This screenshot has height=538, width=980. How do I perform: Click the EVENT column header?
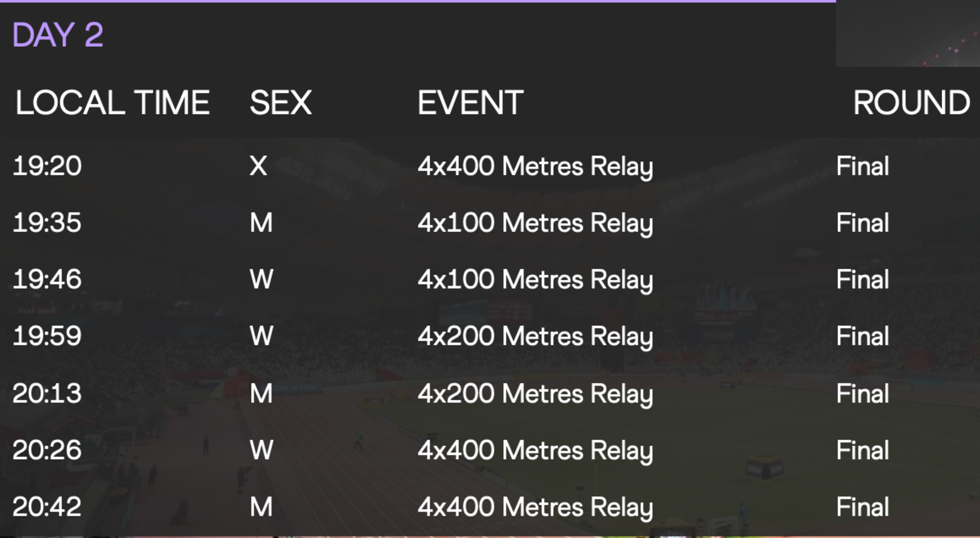470,103
